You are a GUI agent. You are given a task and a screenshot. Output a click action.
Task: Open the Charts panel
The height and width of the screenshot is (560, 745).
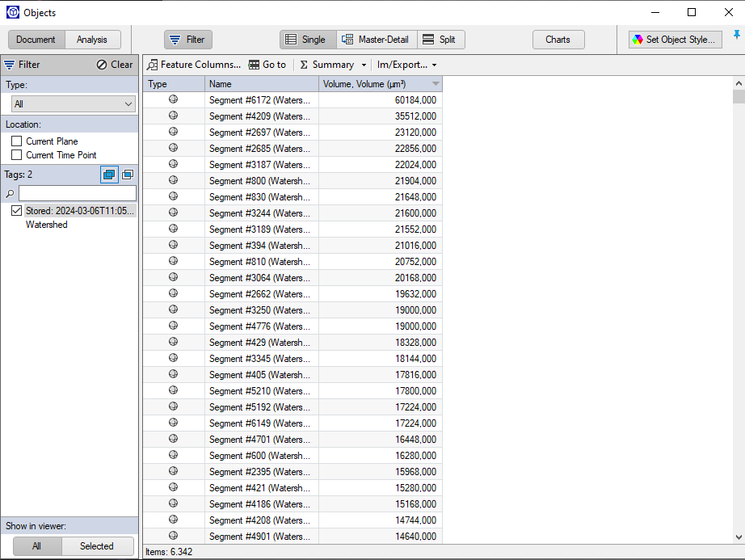558,40
